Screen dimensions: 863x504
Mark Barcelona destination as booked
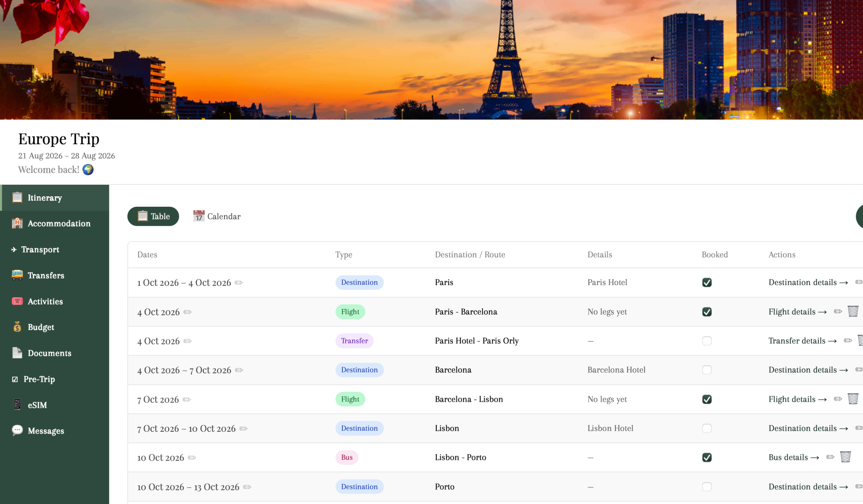(x=707, y=370)
